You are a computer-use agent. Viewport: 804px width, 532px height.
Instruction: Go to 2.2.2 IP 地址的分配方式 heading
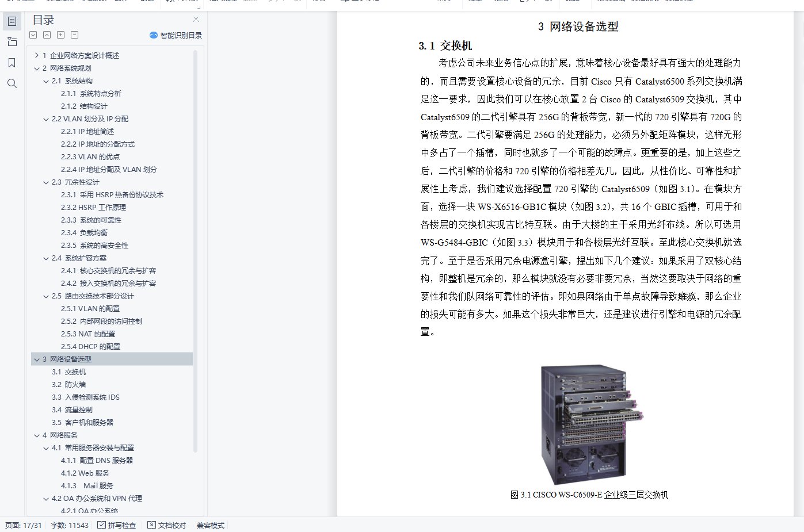click(98, 144)
